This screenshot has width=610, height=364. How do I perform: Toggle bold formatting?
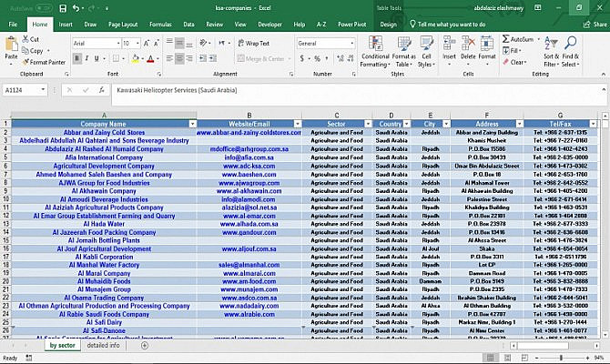(x=77, y=59)
